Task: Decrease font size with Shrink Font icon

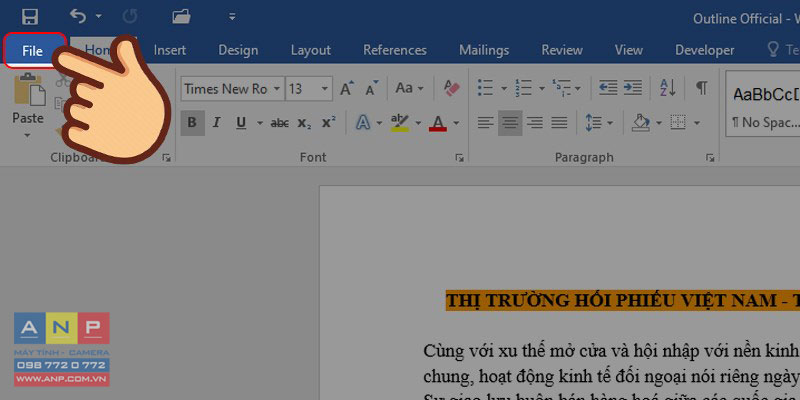Action: point(372,89)
